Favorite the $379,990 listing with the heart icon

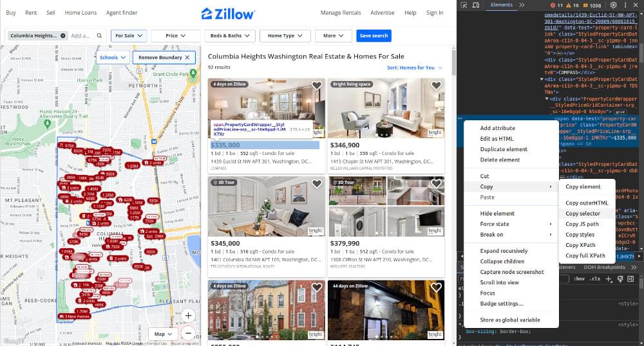(436, 184)
